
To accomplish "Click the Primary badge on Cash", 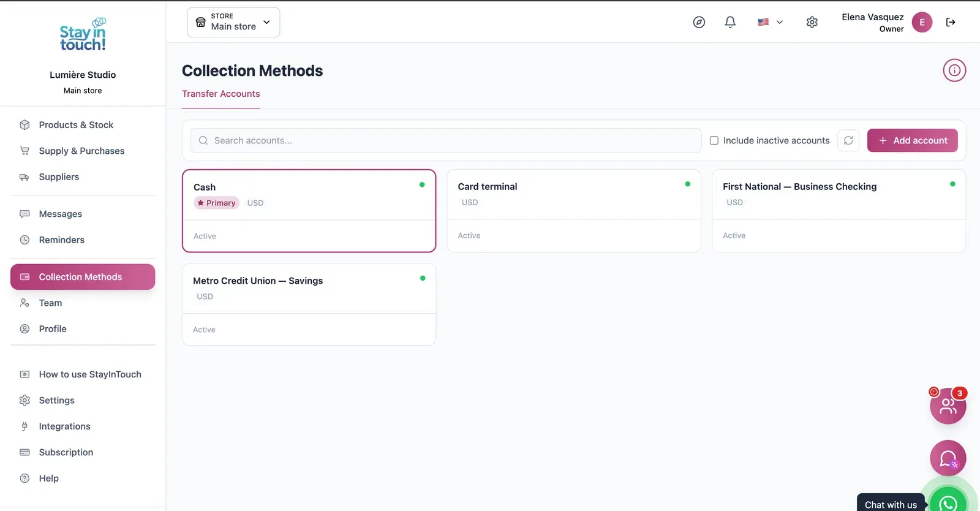I will point(217,203).
